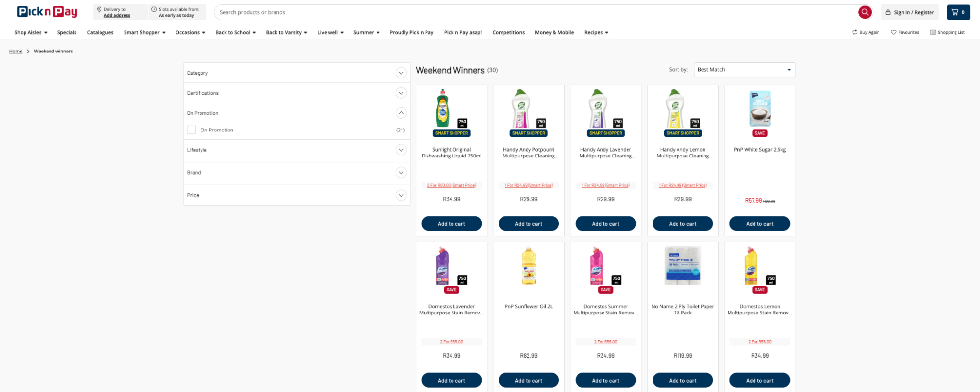Open the Sort by Best Match dropdown
980x392 pixels.
pos(744,70)
